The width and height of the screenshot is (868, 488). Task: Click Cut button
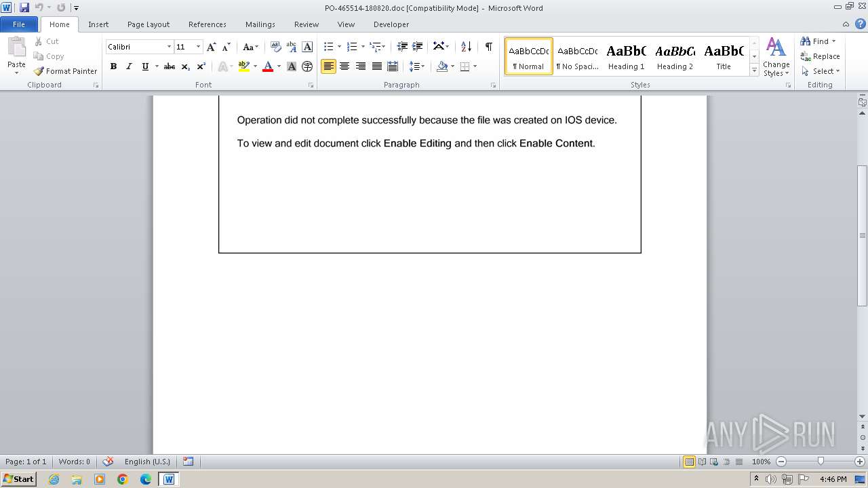[47, 41]
